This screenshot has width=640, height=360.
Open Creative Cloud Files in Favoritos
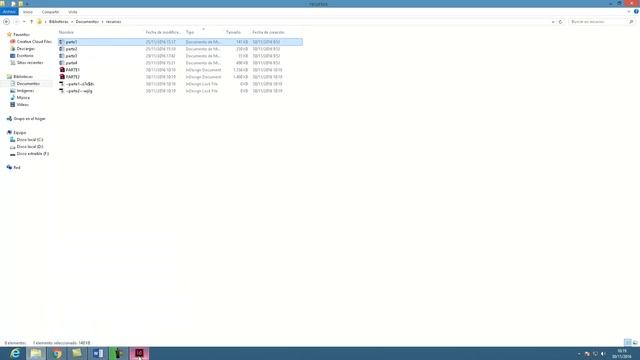click(34, 42)
